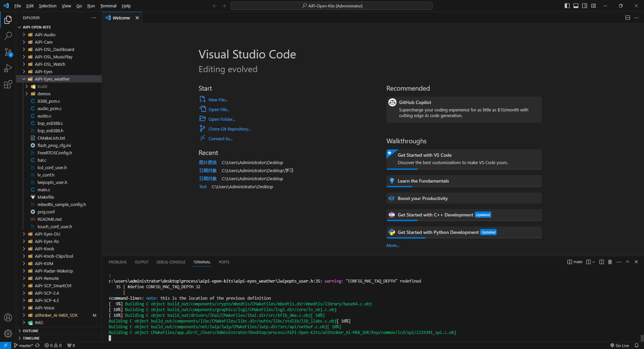Click ports forwarded indicator in status bar
644x349 pixels.
(71, 345)
